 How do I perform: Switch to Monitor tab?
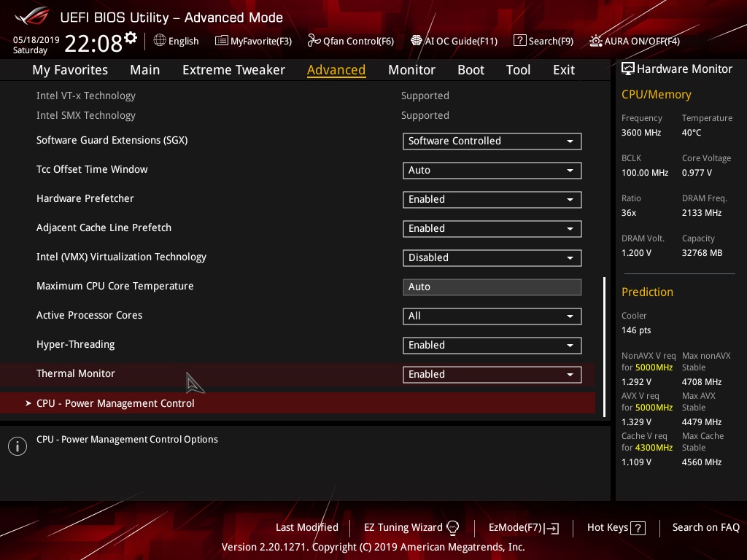pos(411,70)
